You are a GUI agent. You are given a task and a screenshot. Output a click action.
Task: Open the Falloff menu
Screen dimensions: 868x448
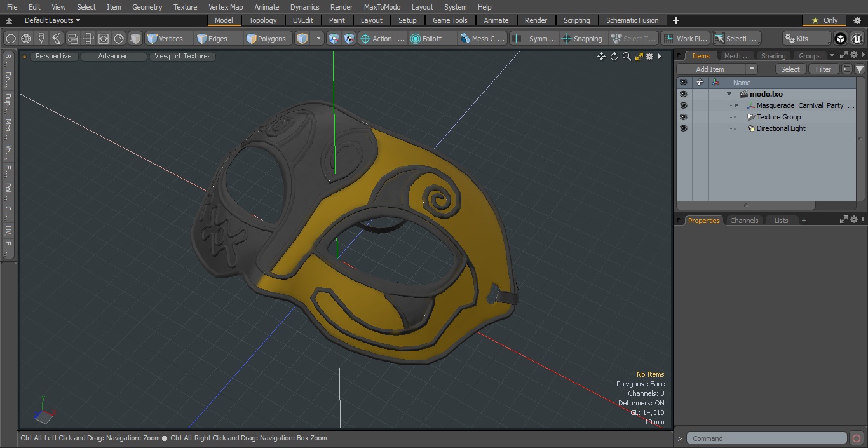433,39
